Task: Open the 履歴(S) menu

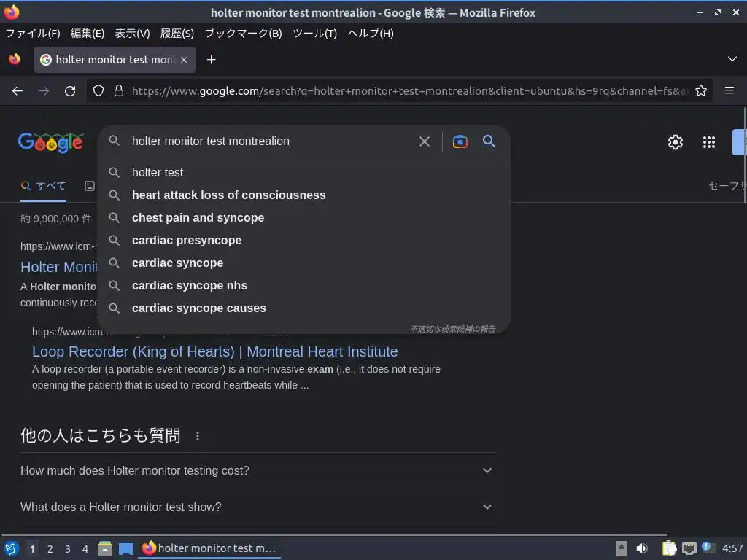Action: pyautogui.click(x=177, y=34)
